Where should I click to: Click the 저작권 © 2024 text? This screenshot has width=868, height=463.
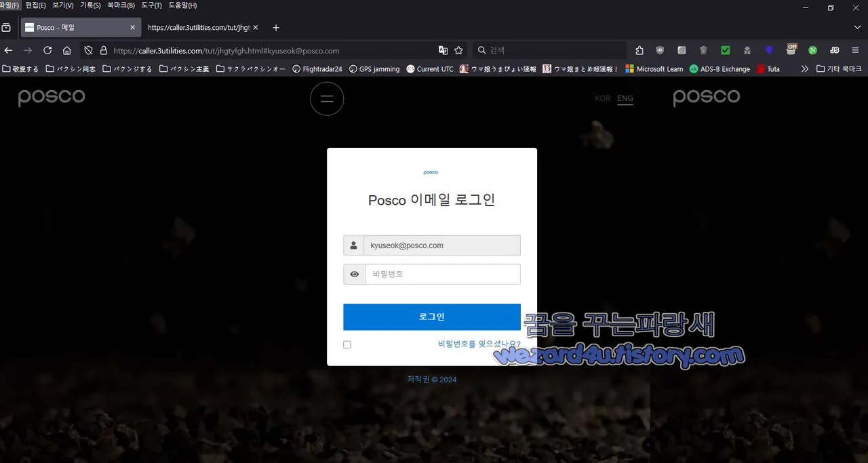click(x=432, y=380)
